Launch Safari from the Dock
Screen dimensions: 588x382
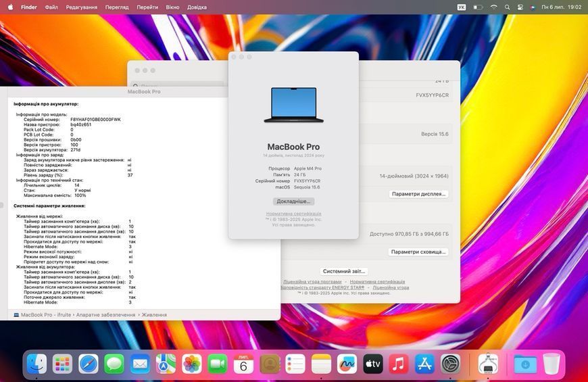pyautogui.click(x=89, y=364)
